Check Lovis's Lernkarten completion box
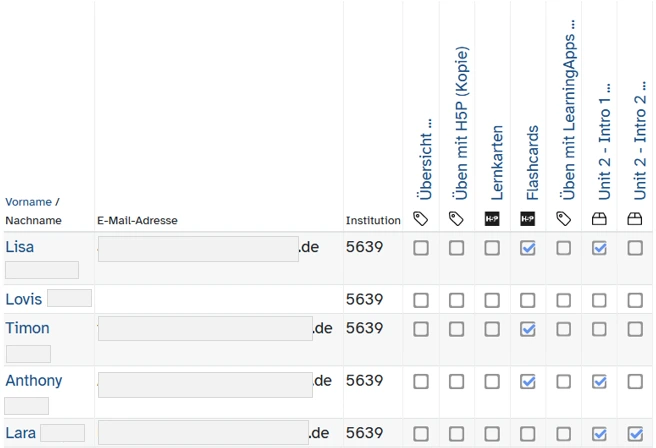656x448 pixels. tap(492, 300)
